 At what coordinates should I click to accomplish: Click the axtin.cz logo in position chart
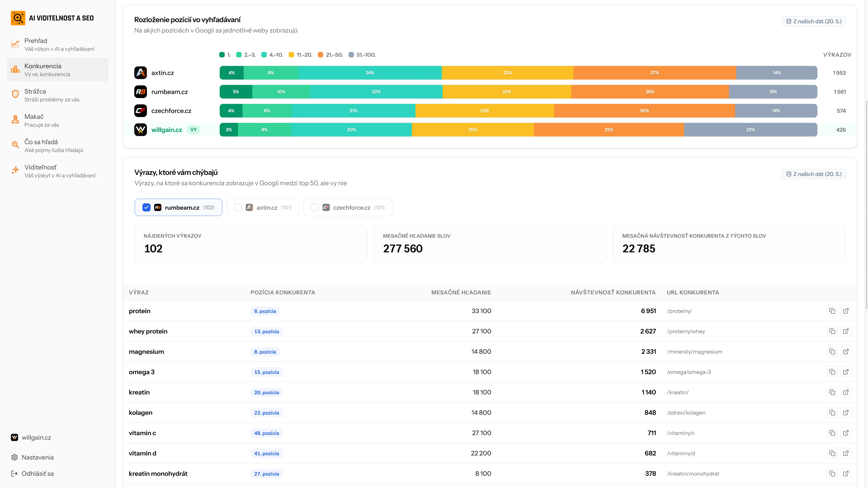pos(141,73)
